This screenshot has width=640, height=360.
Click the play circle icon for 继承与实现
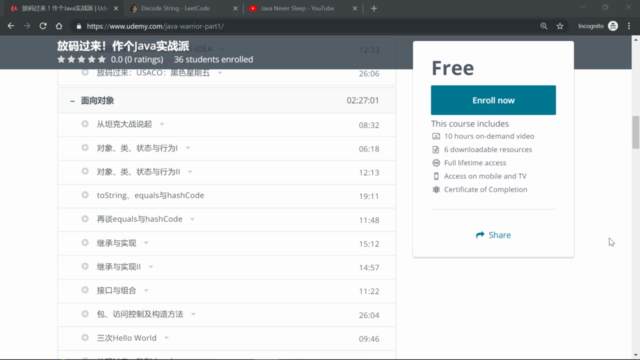[85, 242]
